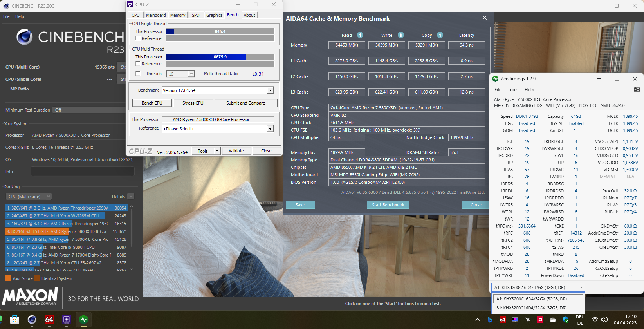Click the Save button in AIDA64
The width and height of the screenshot is (644, 329).
tap(300, 205)
